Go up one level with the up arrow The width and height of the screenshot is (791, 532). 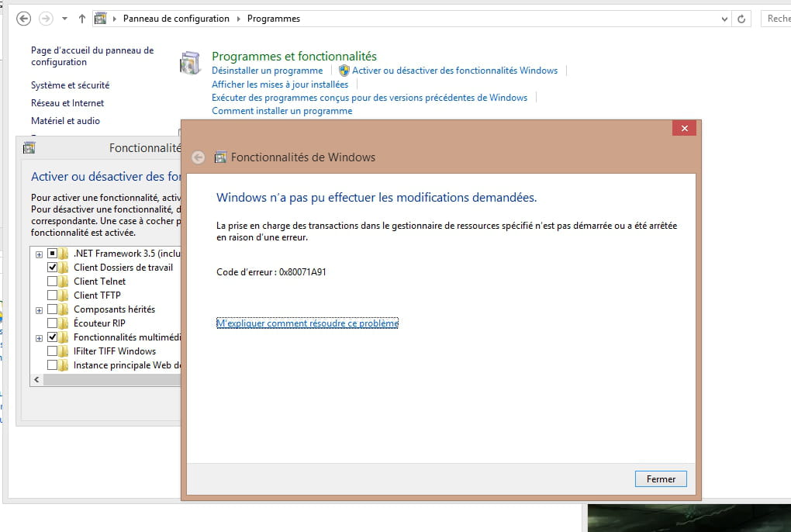point(81,19)
